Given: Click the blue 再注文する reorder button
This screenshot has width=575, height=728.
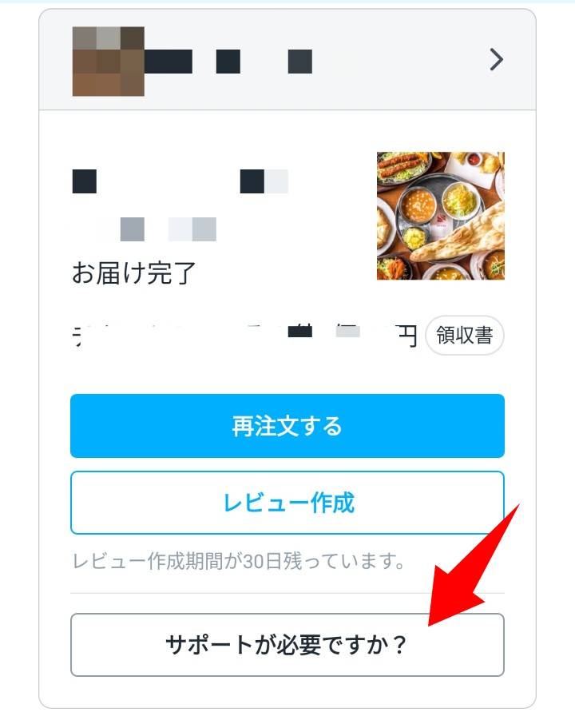Looking at the screenshot, I should [287, 426].
